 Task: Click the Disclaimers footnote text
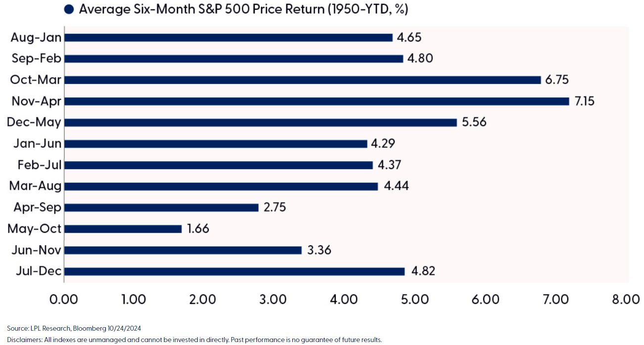tap(194, 340)
